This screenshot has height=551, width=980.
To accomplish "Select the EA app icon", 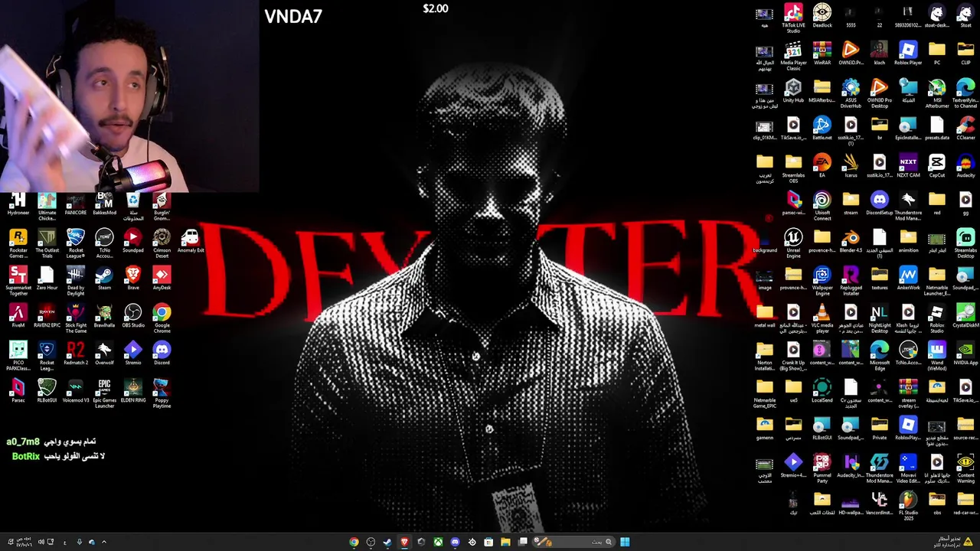I will (x=822, y=165).
